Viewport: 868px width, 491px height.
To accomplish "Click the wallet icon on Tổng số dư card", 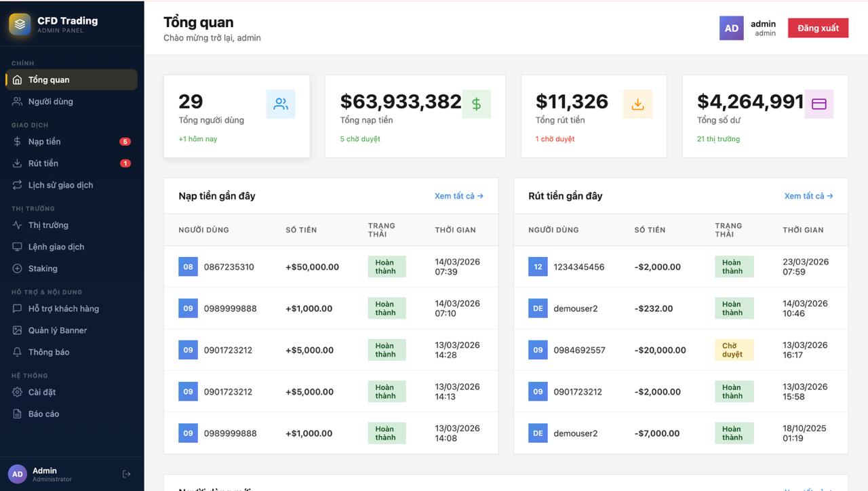I will (x=819, y=102).
